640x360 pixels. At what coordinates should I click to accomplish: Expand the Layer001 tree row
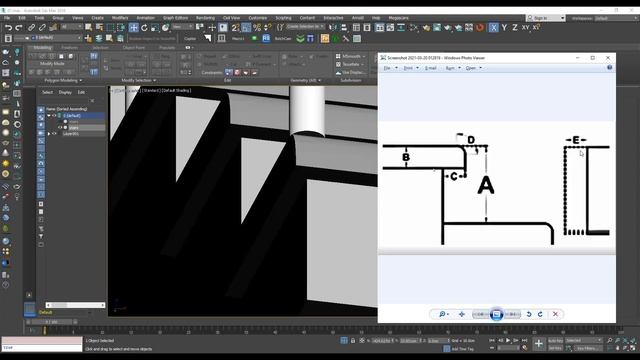(49, 133)
